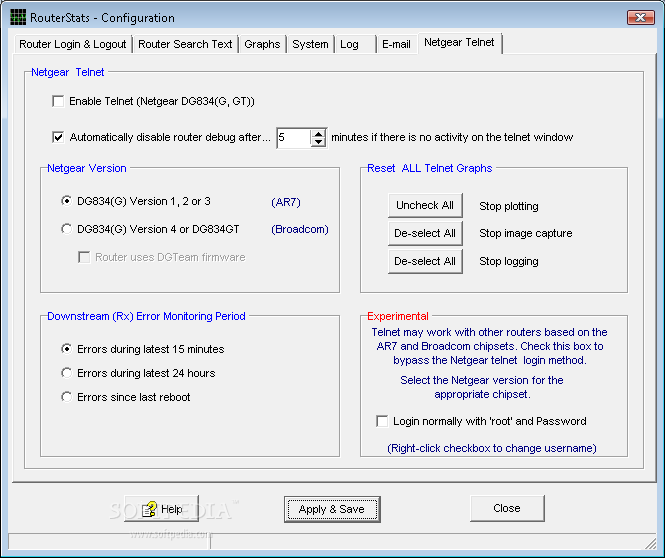Check Router uses DGTeam firmware box

84,257
